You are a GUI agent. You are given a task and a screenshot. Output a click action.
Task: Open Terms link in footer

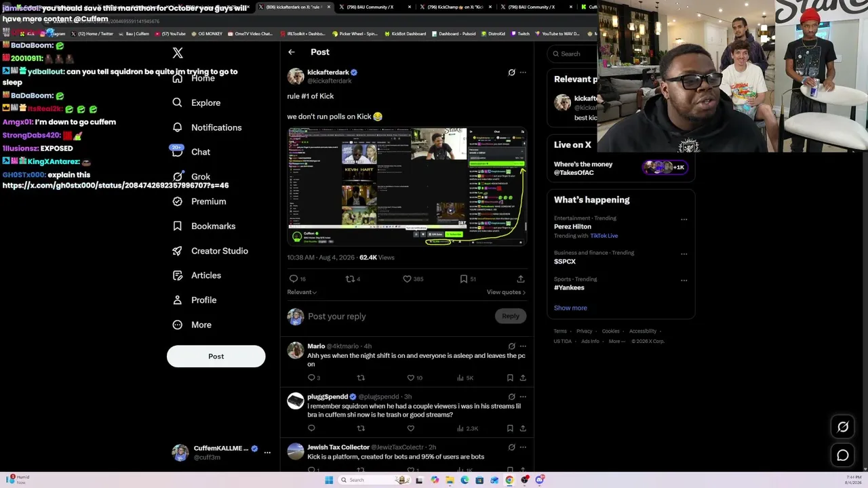pyautogui.click(x=560, y=331)
